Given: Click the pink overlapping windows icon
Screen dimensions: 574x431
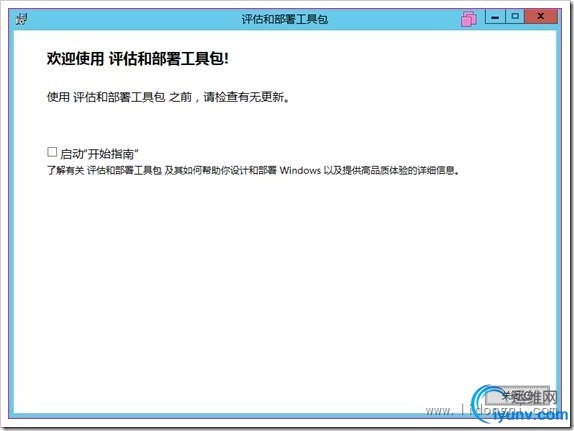Looking at the screenshot, I should click(x=469, y=19).
